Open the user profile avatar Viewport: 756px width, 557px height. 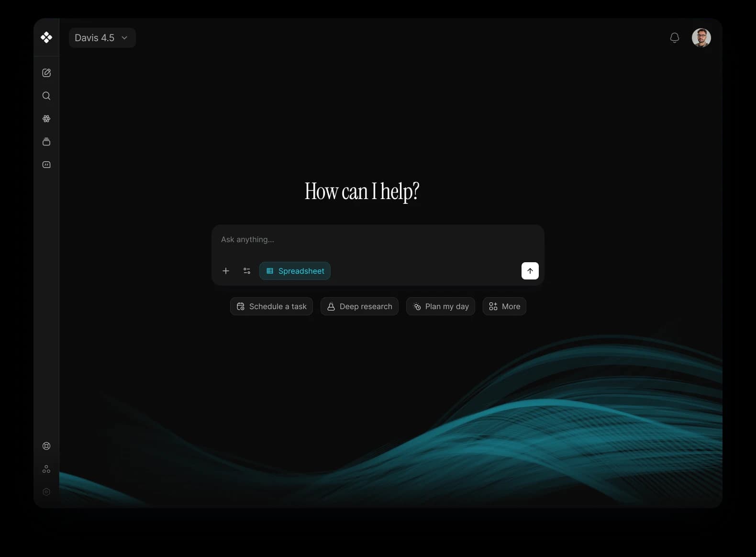tap(701, 38)
